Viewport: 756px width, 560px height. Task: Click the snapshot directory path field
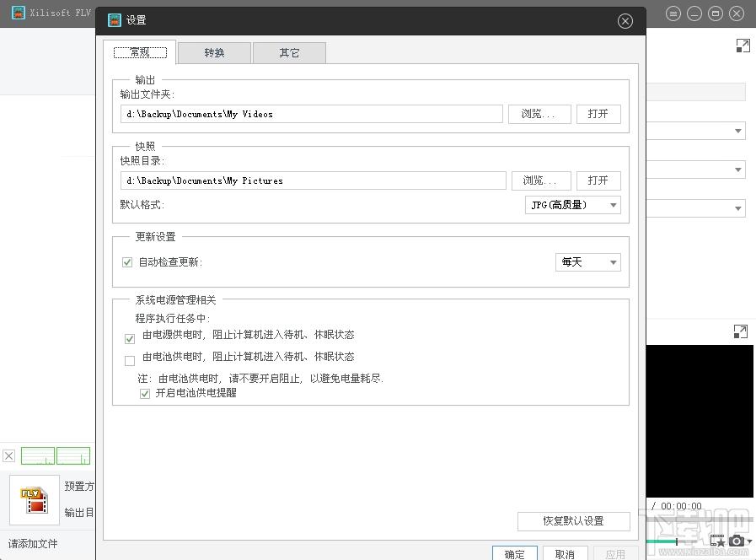(313, 180)
